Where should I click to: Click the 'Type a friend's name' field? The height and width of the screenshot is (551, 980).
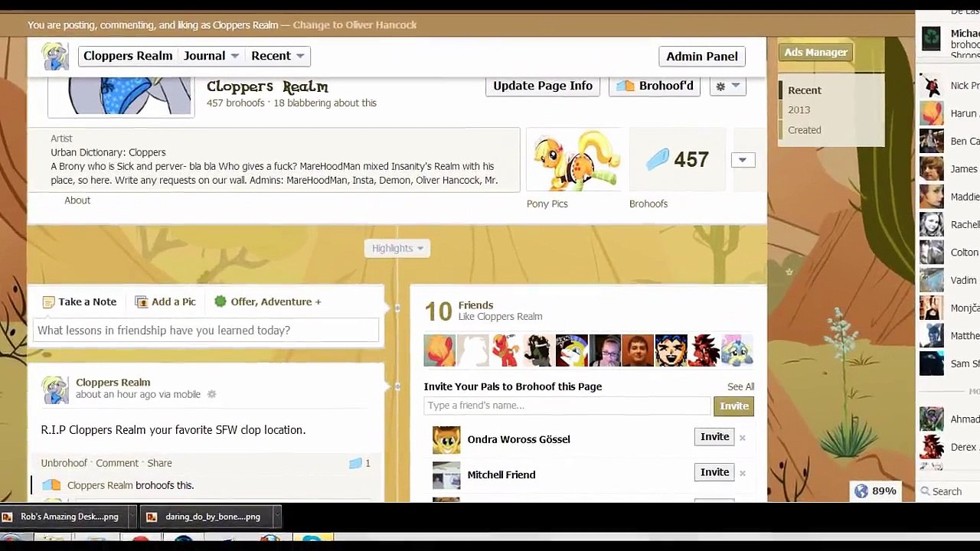click(x=567, y=406)
